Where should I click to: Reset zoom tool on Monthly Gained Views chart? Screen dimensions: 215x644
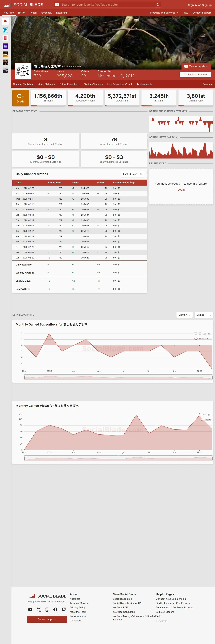(200, 415)
